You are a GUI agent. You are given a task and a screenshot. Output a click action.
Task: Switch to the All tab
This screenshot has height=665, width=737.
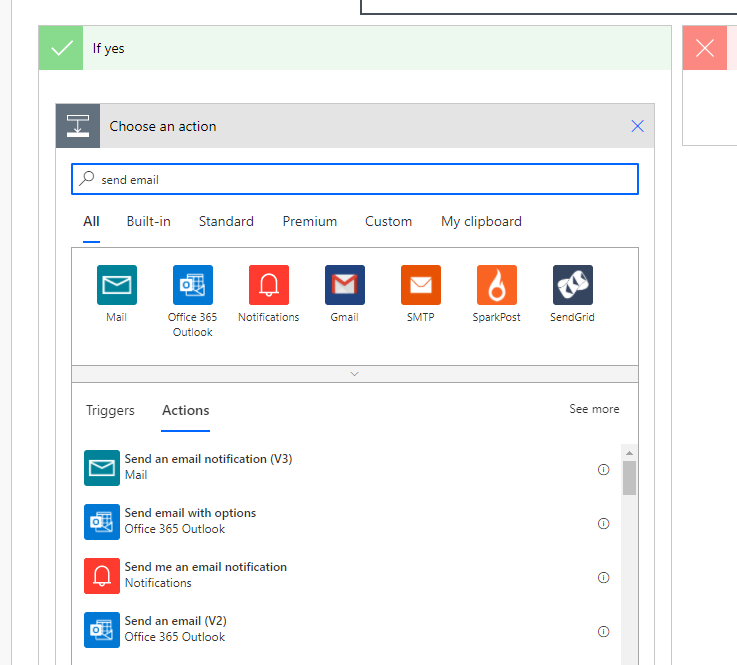point(91,221)
